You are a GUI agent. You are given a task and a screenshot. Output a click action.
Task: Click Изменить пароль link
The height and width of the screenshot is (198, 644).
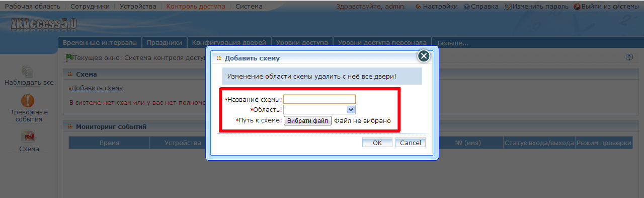pos(540,7)
